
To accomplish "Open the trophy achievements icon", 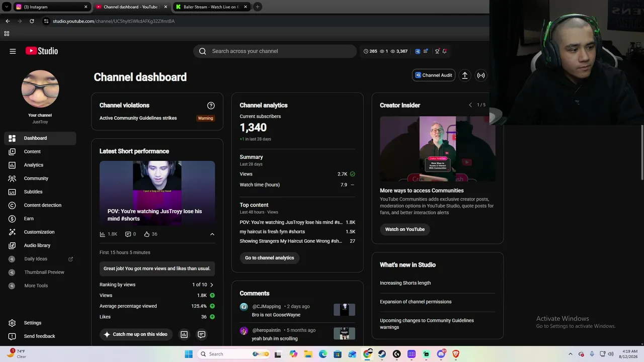I will (x=437, y=51).
